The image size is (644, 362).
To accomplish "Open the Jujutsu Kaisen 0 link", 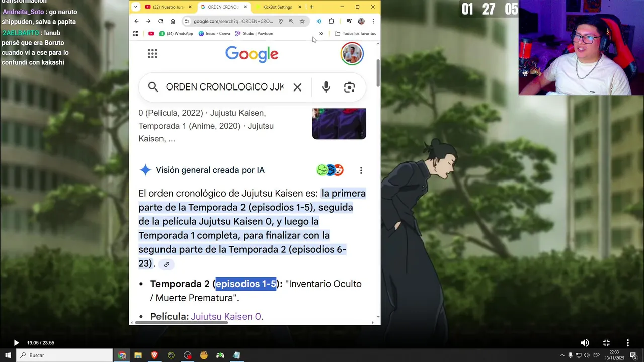I will (x=226, y=316).
